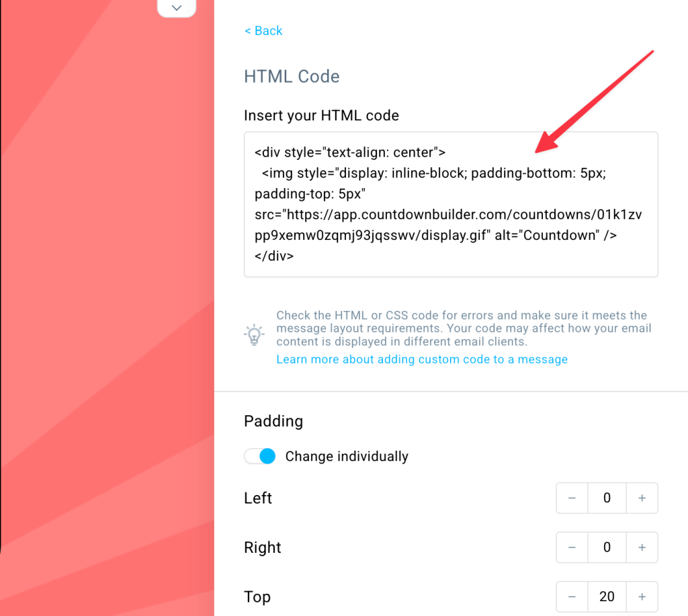Click the code error hint text
The width and height of the screenshot is (688, 616).
[462, 328]
